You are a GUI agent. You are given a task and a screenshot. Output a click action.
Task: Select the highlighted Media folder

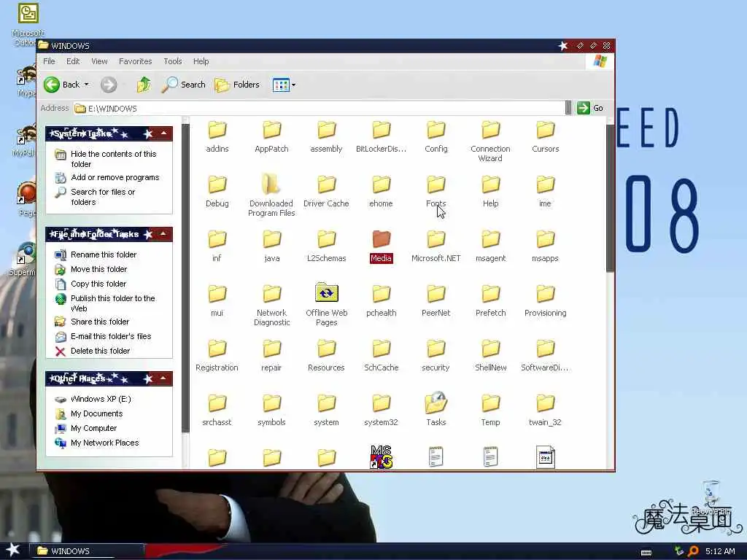[x=381, y=246]
